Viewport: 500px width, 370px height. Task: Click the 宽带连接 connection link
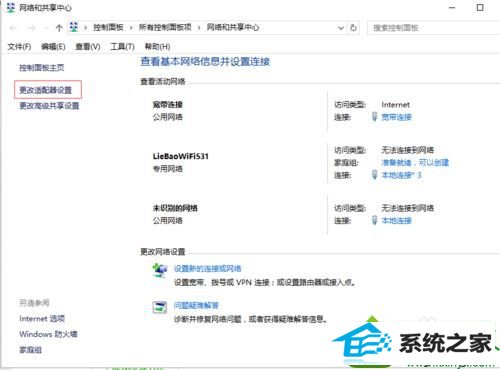[396, 117]
